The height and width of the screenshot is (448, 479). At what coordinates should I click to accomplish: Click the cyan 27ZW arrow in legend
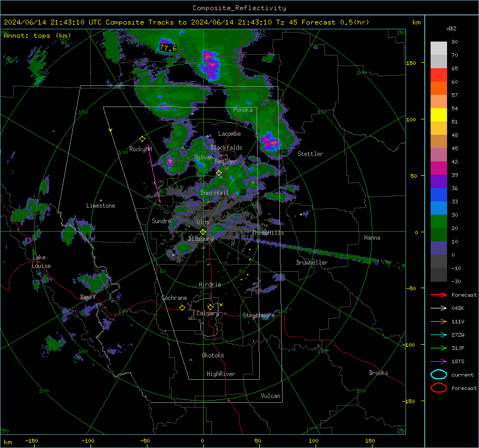point(439,335)
